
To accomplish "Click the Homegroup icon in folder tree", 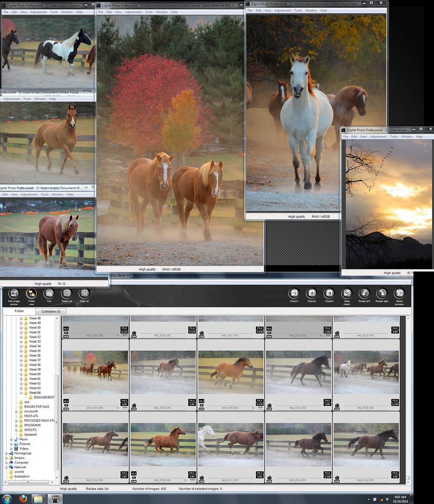I will 11,453.
